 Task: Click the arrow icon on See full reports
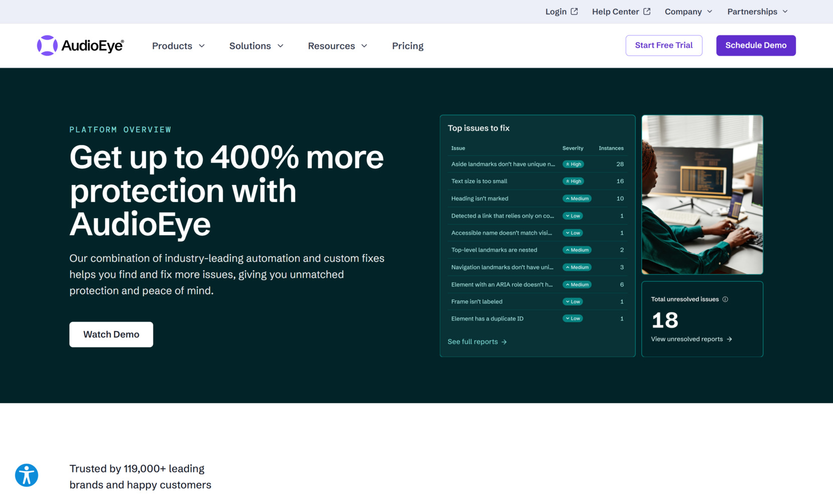coord(505,342)
